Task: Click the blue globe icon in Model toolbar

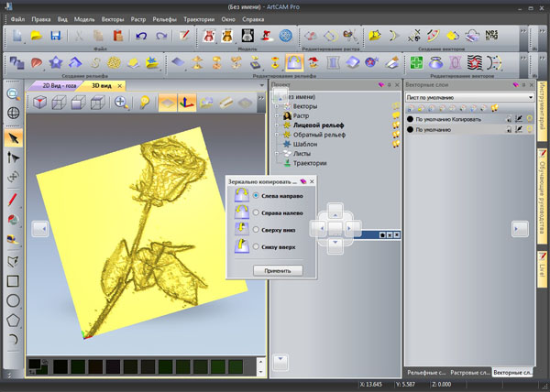Action: click(x=285, y=36)
